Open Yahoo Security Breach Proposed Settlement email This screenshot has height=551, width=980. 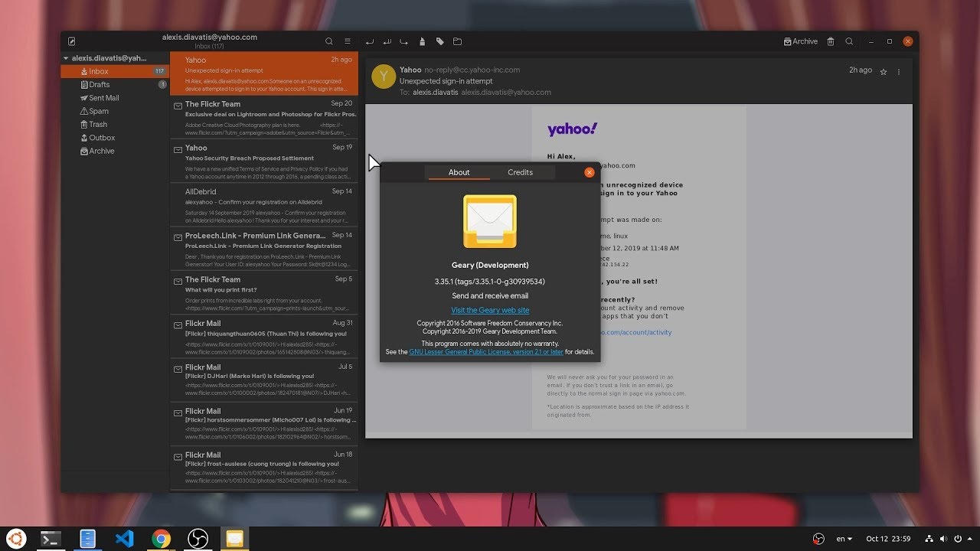click(x=263, y=161)
